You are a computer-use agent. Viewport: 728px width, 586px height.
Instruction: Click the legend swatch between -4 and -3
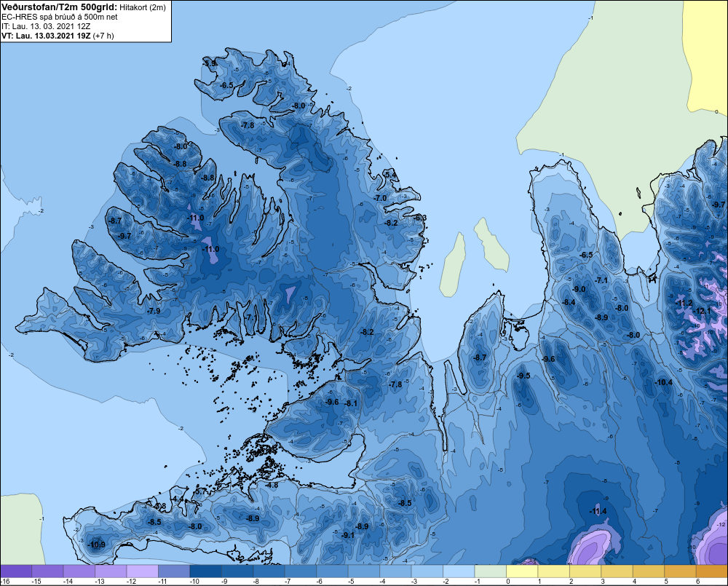pyautogui.click(x=395, y=571)
